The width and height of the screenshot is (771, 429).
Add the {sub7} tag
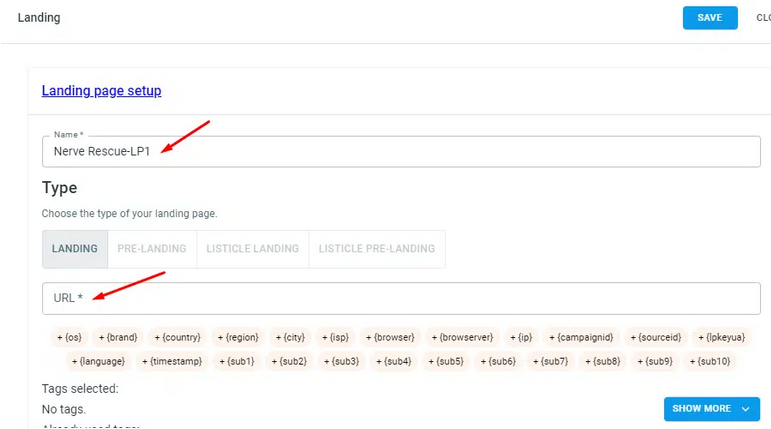(551, 362)
